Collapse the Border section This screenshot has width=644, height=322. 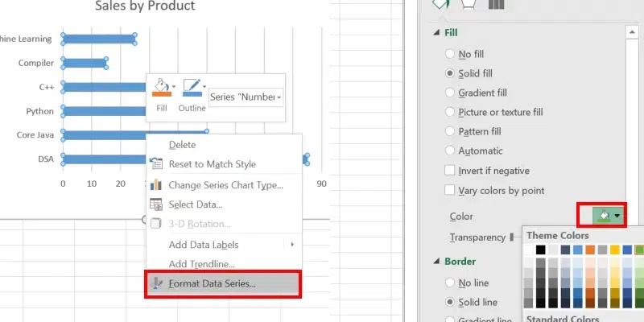tap(435, 262)
